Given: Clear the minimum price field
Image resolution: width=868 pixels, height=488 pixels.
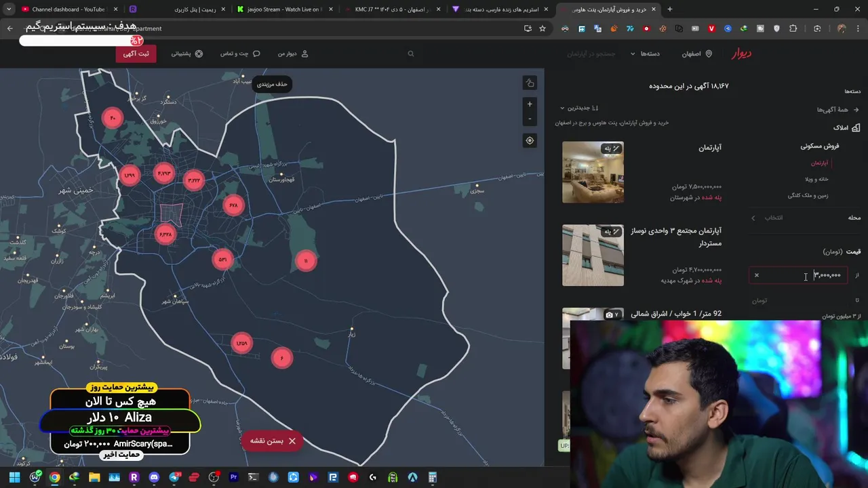Looking at the screenshot, I should coord(757,275).
